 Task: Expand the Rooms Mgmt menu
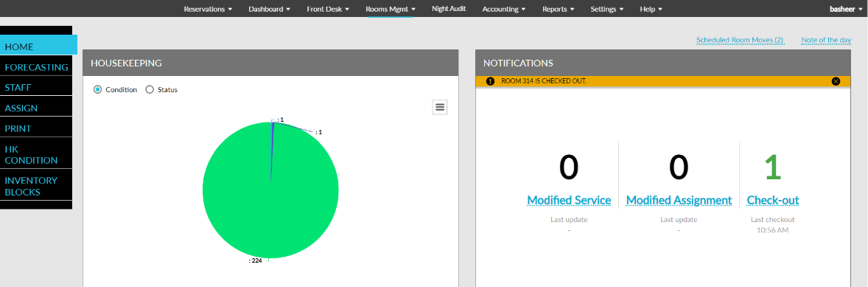(x=391, y=9)
